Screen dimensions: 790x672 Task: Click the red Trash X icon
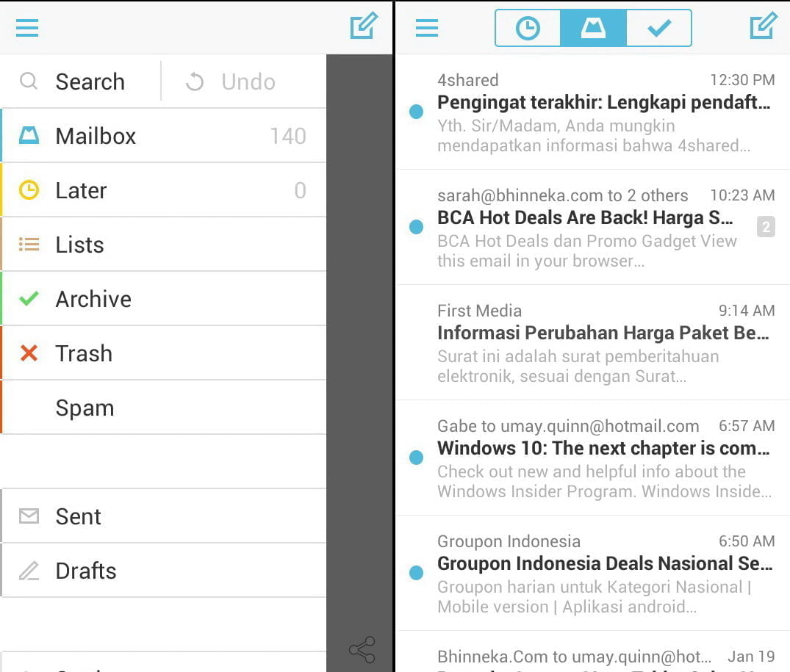point(29,353)
